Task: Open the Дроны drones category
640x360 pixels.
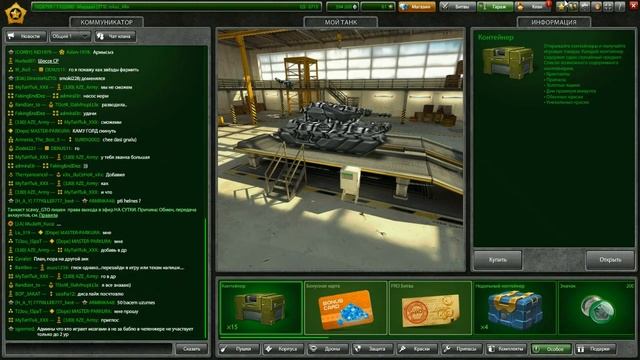Action: [x=329, y=349]
